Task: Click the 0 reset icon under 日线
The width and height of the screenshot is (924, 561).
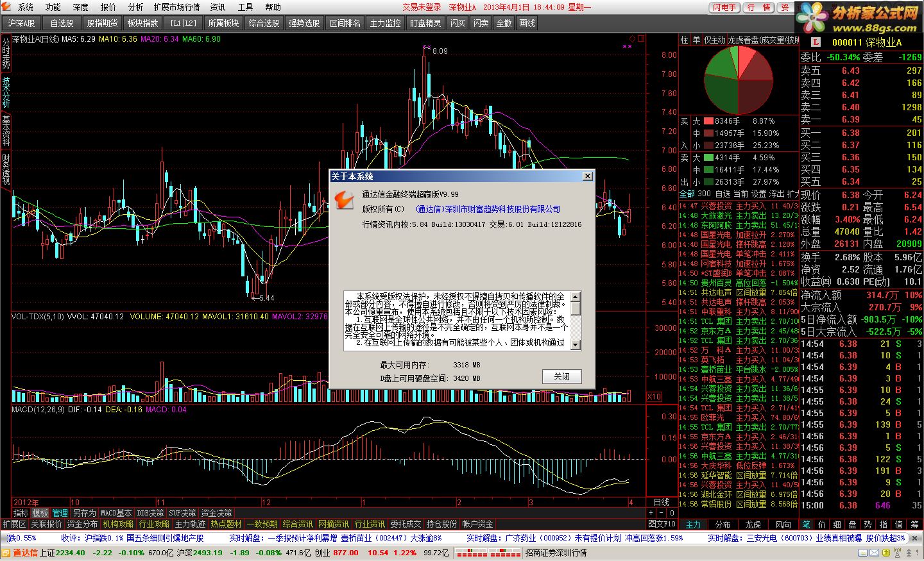Action: tap(672, 512)
